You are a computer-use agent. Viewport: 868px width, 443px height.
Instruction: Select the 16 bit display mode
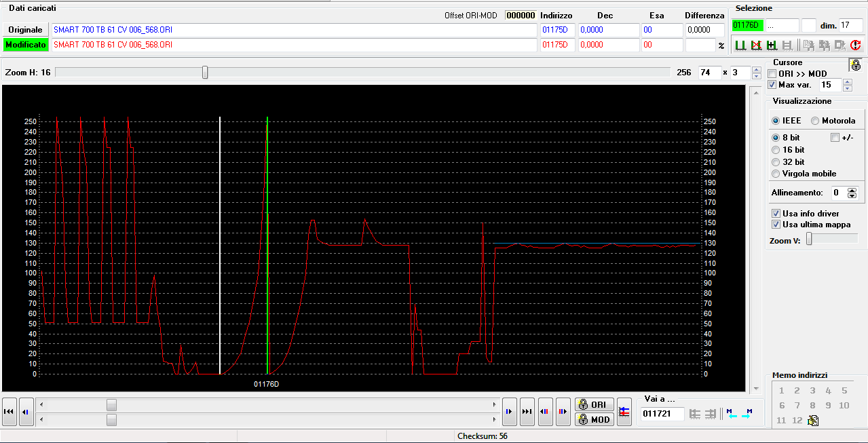coord(776,149)
